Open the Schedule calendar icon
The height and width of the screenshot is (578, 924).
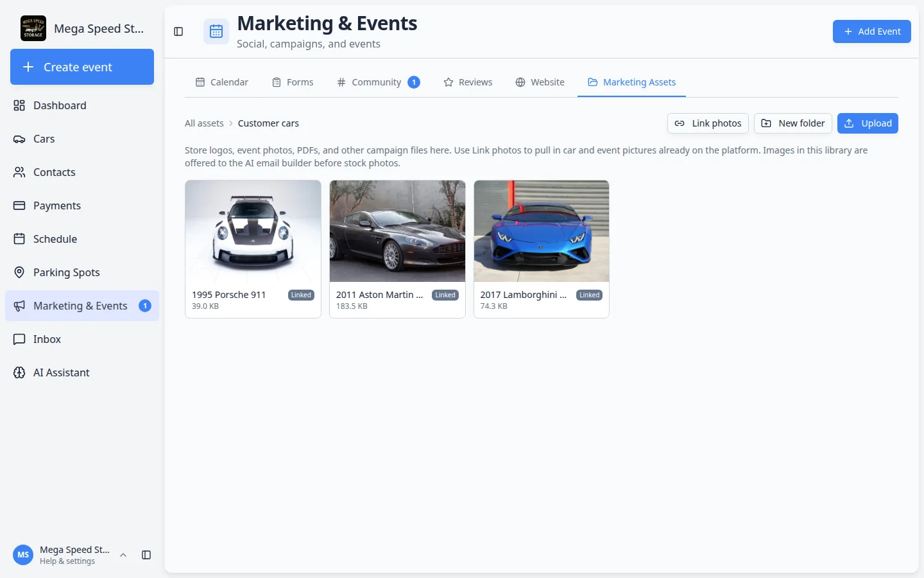point(19,239)
